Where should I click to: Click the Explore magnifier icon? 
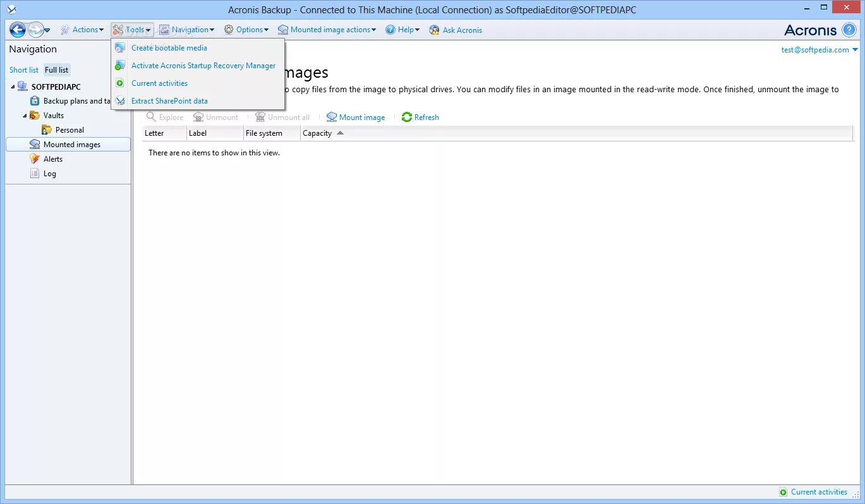click(x=152, y=117)
